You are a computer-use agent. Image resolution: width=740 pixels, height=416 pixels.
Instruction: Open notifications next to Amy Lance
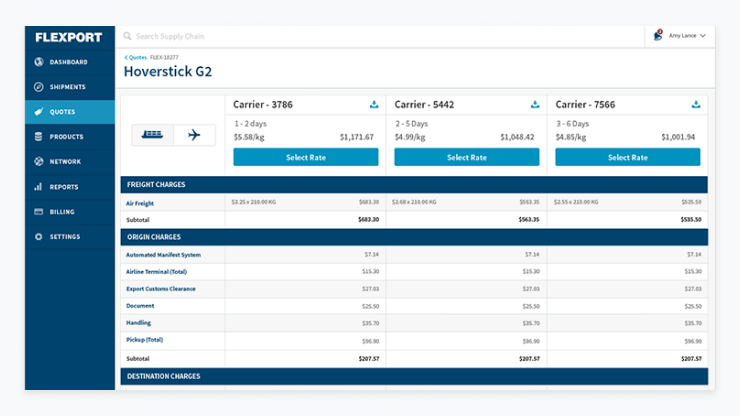pyautogui.click(x=658, y=35)
